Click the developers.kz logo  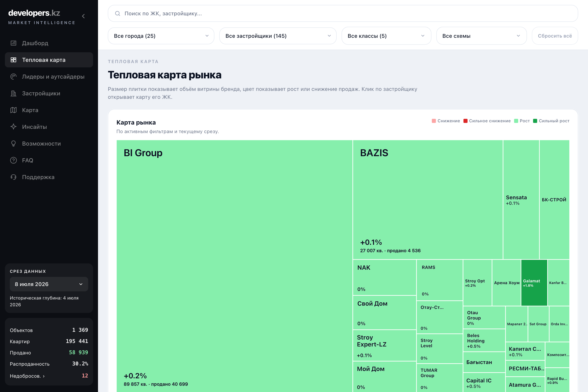[34, 13]
